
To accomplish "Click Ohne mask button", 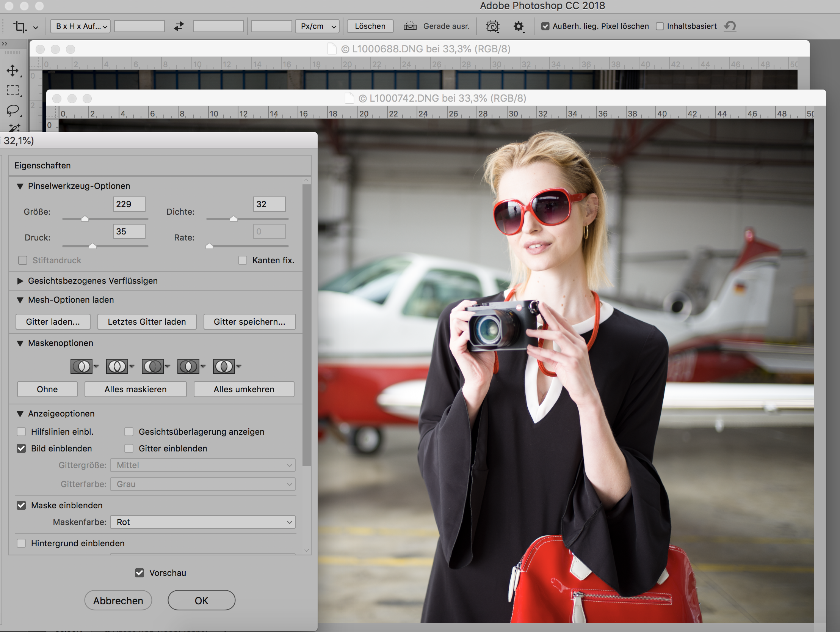I will coord(47,390).
